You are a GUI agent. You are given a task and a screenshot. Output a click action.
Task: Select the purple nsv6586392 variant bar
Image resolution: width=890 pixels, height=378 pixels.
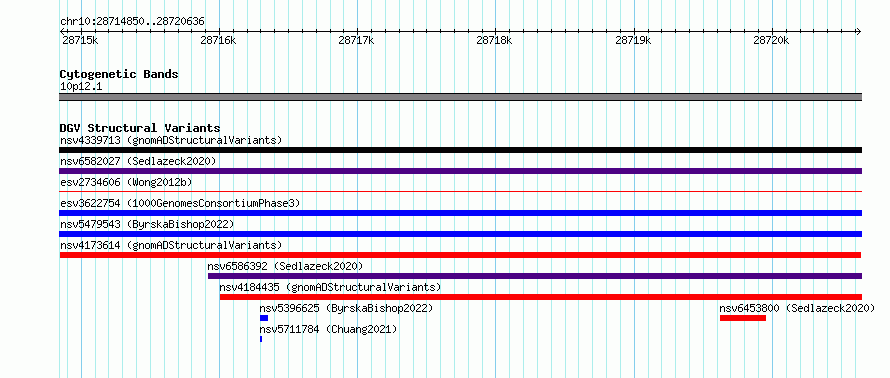tap(535, 276)
